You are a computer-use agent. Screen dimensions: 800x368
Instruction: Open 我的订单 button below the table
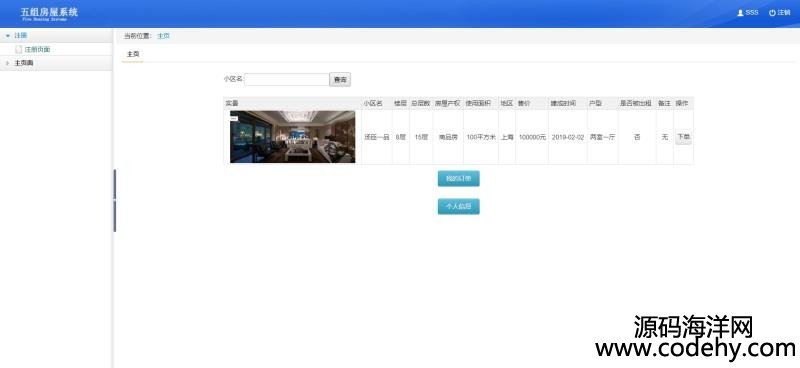click(458, 179)
